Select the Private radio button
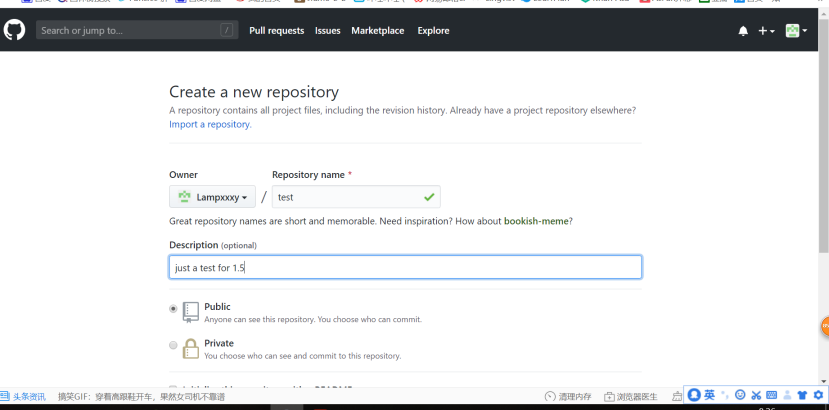The height and width of the screenshot is (410, 829). tap(173, 345)
